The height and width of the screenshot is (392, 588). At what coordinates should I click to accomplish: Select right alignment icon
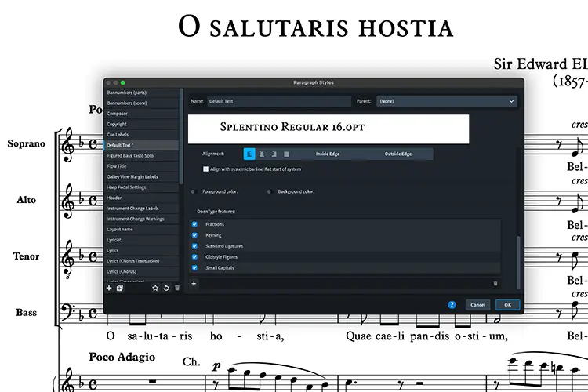coord(274,154)
